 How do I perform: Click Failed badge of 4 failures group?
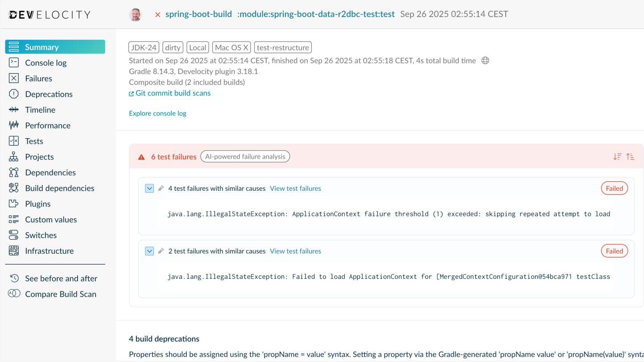coord(614,188)
